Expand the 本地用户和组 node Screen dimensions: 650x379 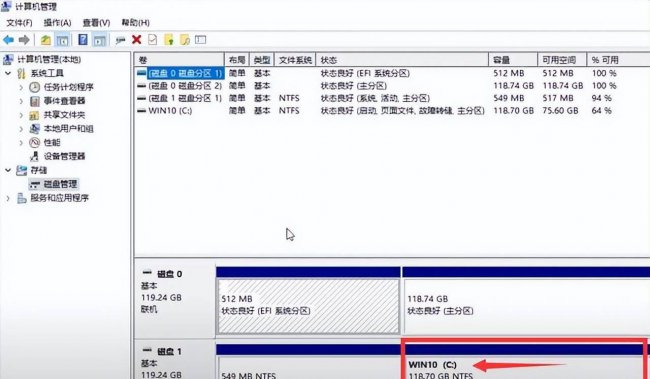21,129
